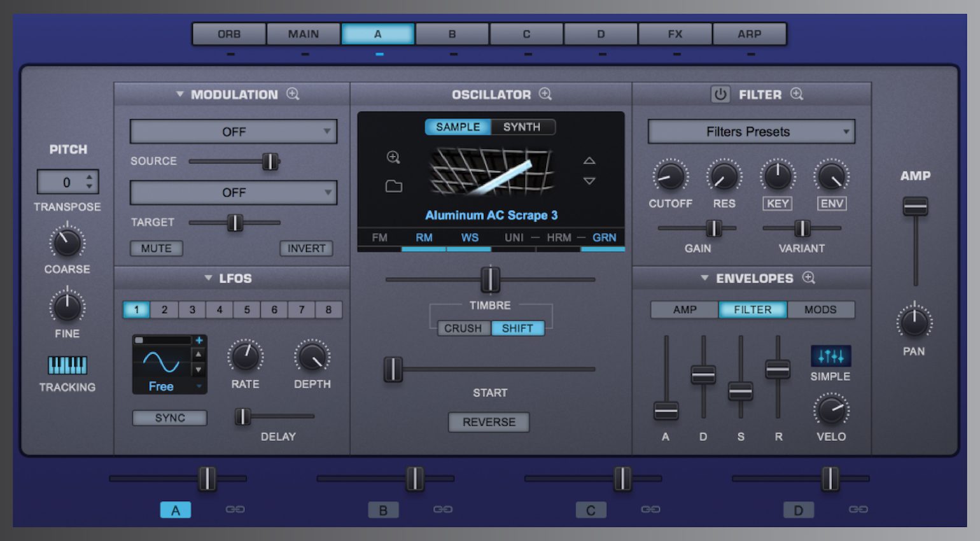Switch to the FX tab

(675, 34)
